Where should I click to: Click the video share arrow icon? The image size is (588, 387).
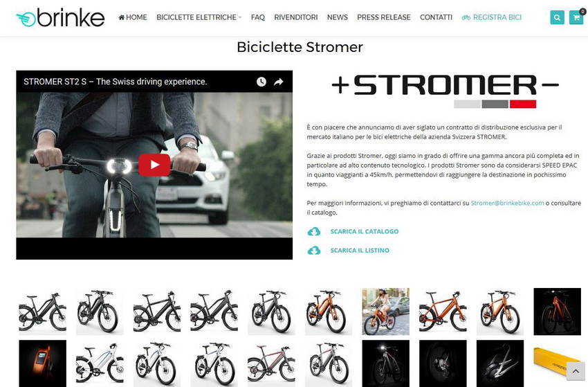coord(278,82)
